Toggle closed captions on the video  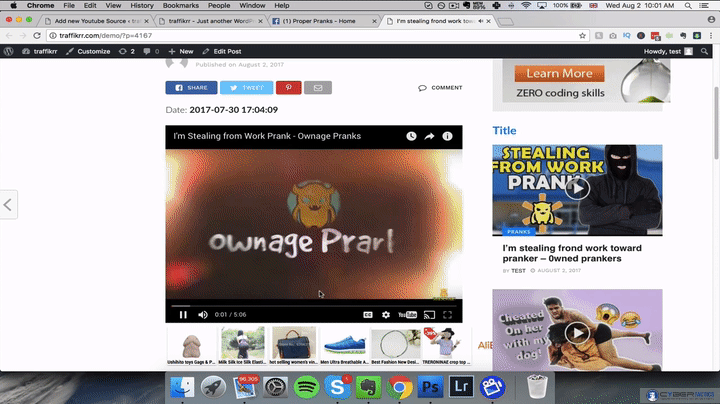[368, 314]
